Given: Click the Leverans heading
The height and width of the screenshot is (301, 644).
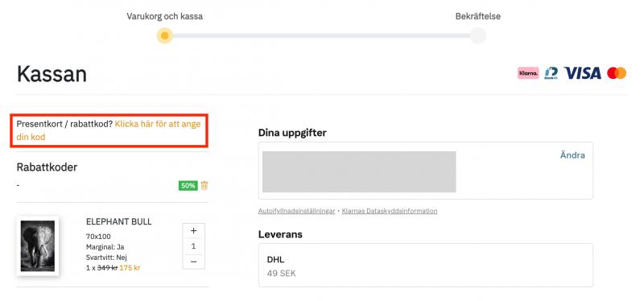Looking at the screenshot, I should pos(280,234).
